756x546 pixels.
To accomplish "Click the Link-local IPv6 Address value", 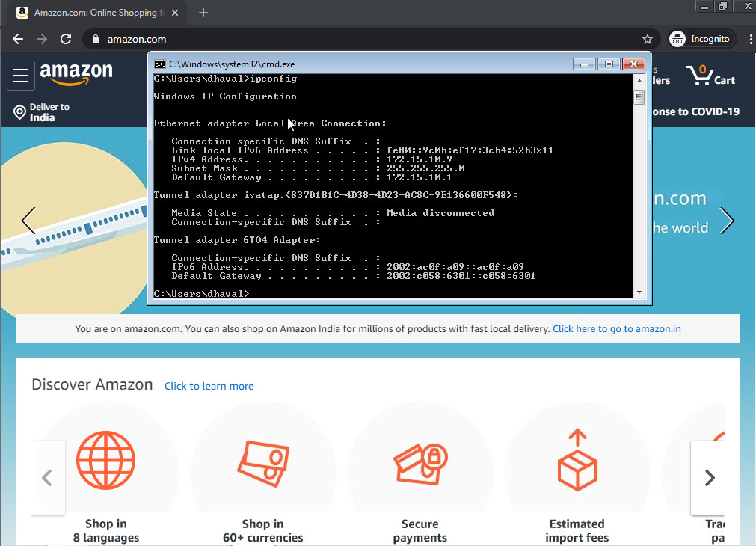I will point(470,150).
